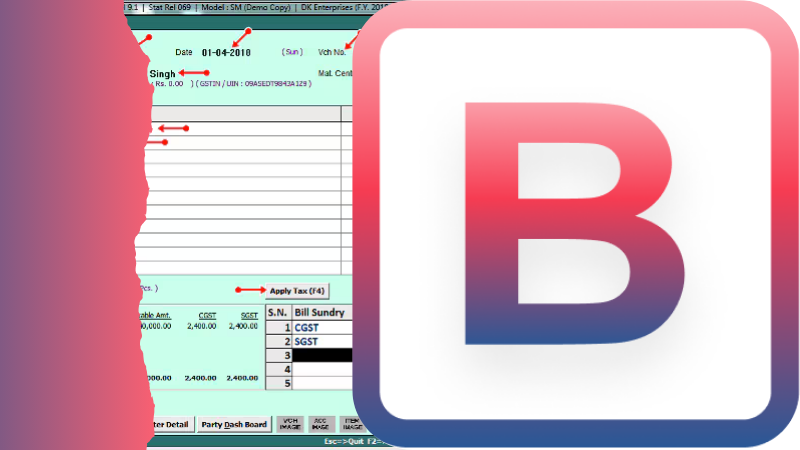Screen dimensions: 800x450
Task: Click the date field 01-04-2018
Action: [x=226, y=53]
